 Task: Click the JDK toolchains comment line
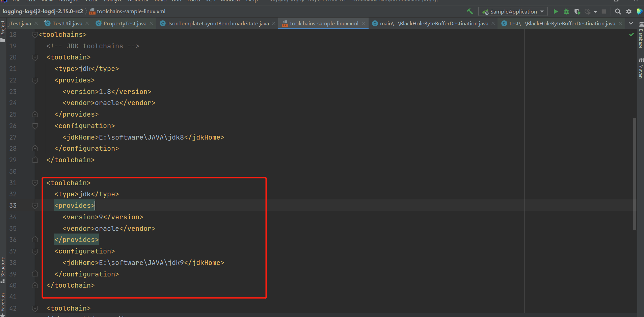pos(93,46)
